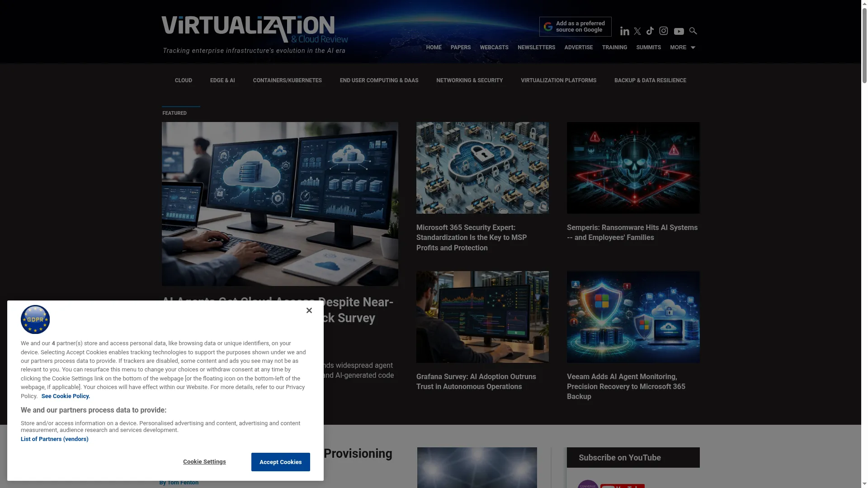Click the Subscribe on YouTube heading
This screenshot has width=868, height=488.
pos(619,458)
